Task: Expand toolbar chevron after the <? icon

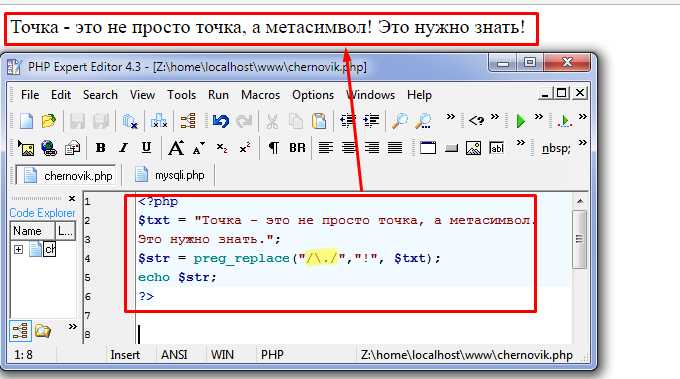Action: [x=495, y=116]
